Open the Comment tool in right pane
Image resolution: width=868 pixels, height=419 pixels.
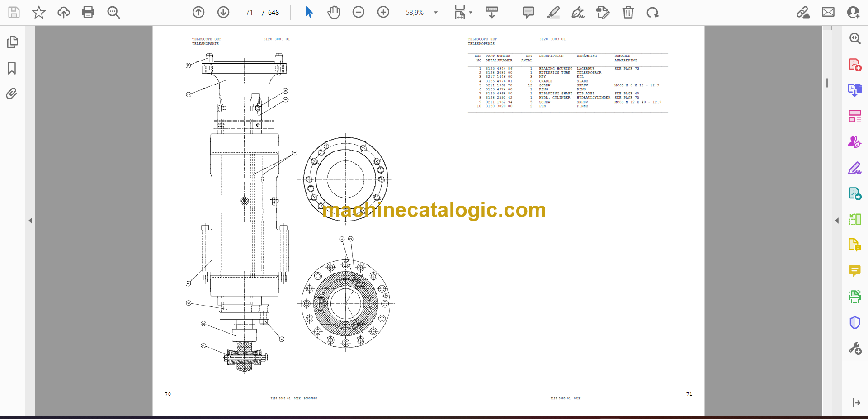tap(855, 271)
